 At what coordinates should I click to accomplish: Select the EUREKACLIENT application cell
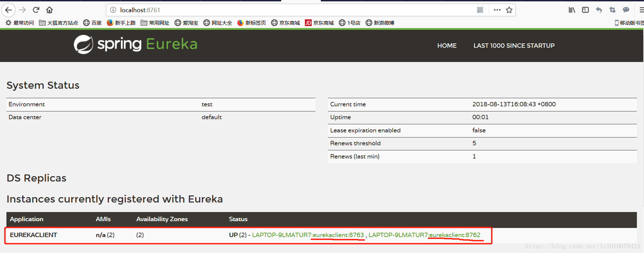(34, 235)
